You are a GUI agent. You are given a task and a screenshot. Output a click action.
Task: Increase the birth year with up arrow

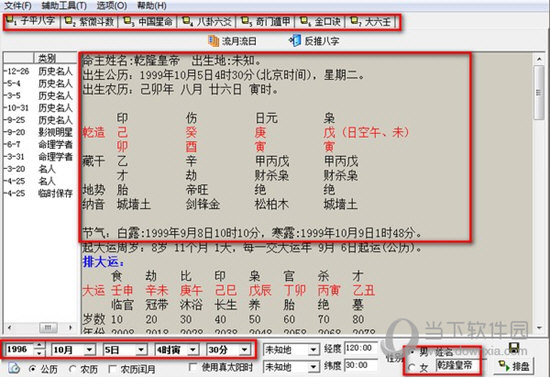click(39, 346)
